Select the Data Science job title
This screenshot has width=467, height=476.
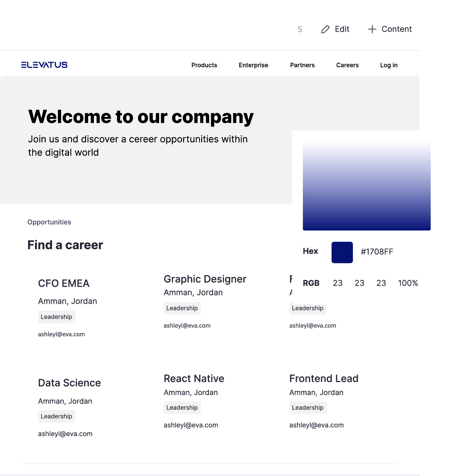[x=69, y=383]
